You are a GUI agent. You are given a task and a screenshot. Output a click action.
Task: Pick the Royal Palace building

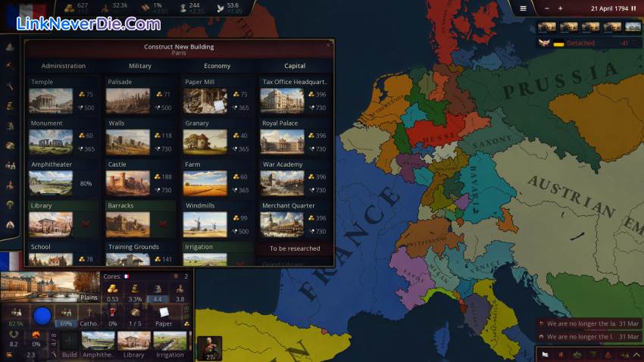coord(282,142)
